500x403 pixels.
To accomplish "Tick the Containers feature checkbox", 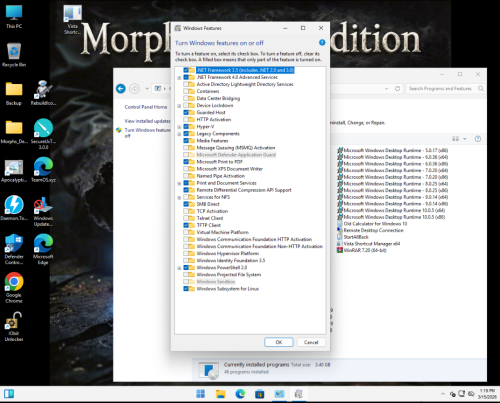I will tap(186, 91).
